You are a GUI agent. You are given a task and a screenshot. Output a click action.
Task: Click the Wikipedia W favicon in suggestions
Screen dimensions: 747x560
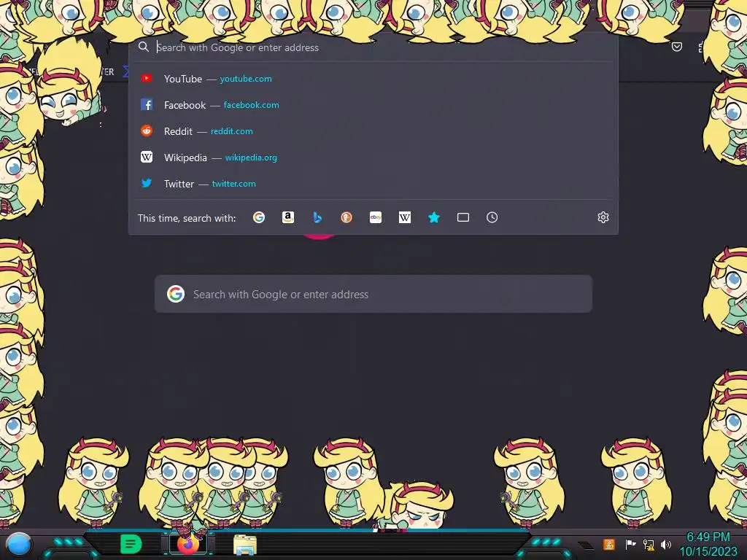click(147, 157)
